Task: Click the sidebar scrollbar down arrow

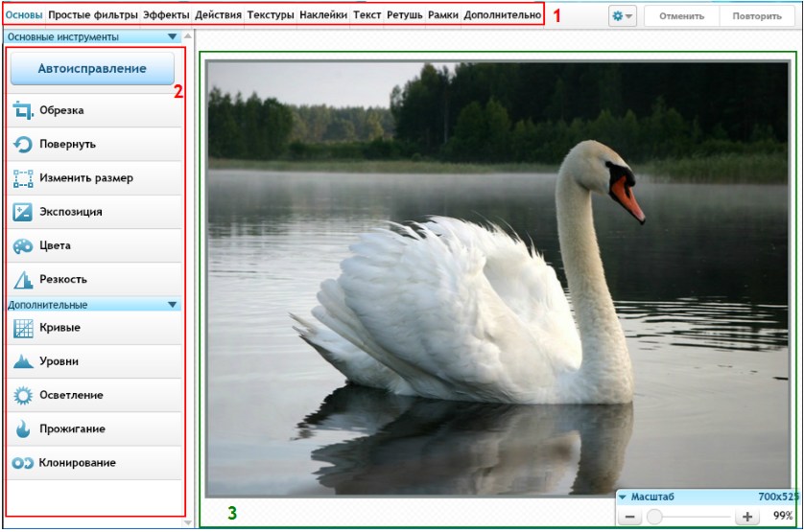Action: click(x=188, y=522)
